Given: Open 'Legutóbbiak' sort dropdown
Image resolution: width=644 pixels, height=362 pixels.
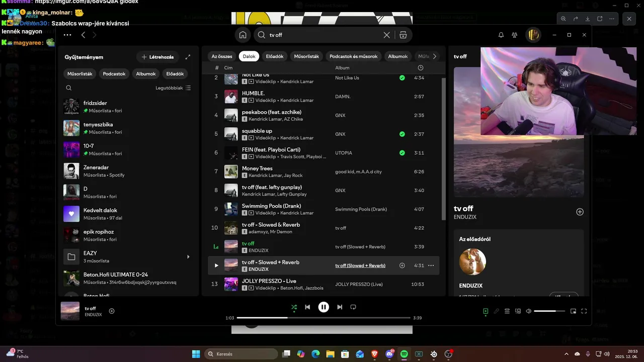Looking at the screenshot, I should (173, 88).
